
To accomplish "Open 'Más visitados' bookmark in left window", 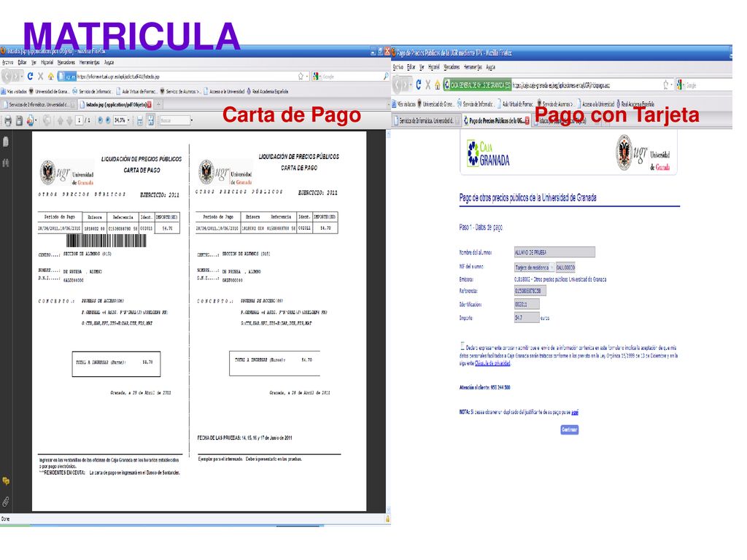I will [13, 91].
